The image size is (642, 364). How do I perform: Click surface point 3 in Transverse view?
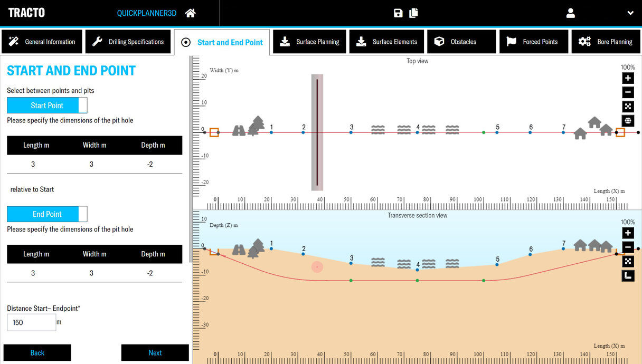pyautogui.click(x=351, y=263)
